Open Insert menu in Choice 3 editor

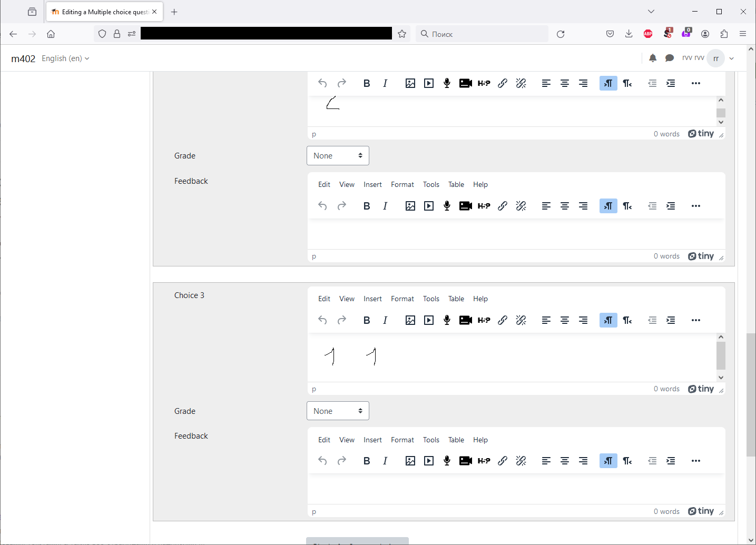[372, 299]
